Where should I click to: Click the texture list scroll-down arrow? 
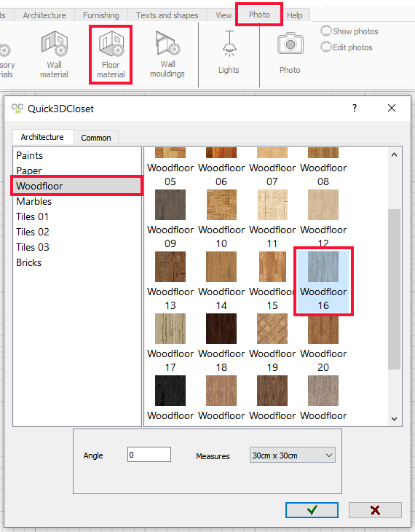[394, 419]
